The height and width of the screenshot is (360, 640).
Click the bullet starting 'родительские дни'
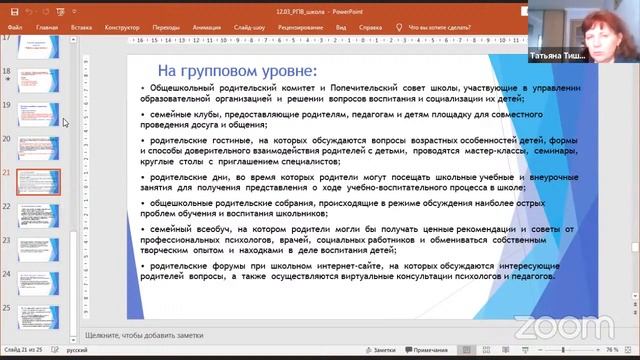coord(359,182)
